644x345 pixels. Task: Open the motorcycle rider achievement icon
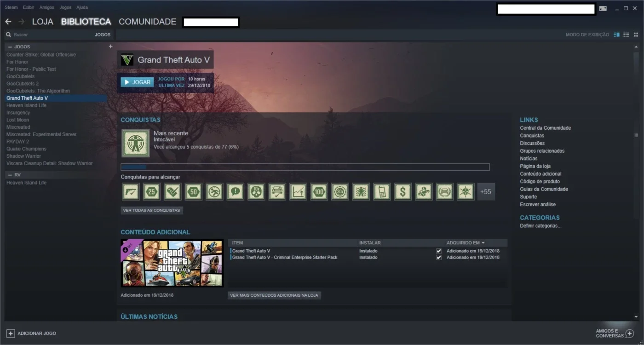click(x=424, y=192)
